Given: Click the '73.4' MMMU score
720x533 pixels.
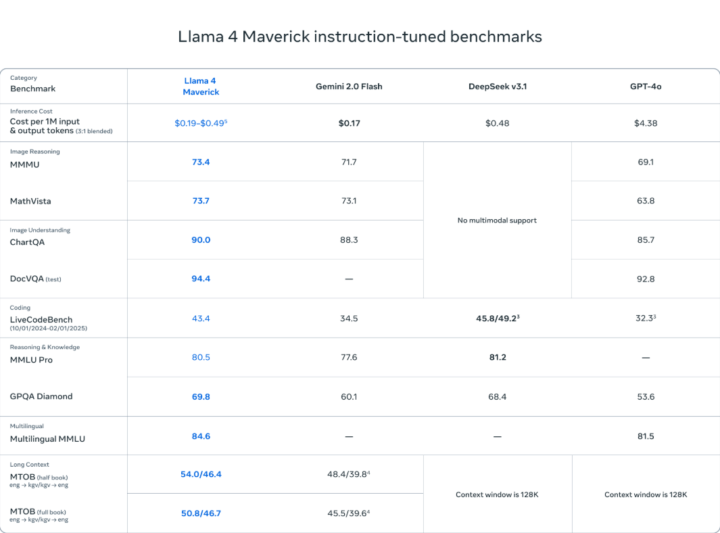Looking at the screenshot, I should (201, 162).
